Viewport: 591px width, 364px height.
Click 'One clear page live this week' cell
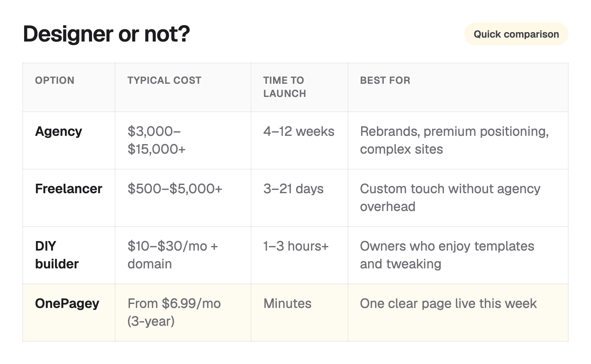pyautogui.click(x=458, y=313)
